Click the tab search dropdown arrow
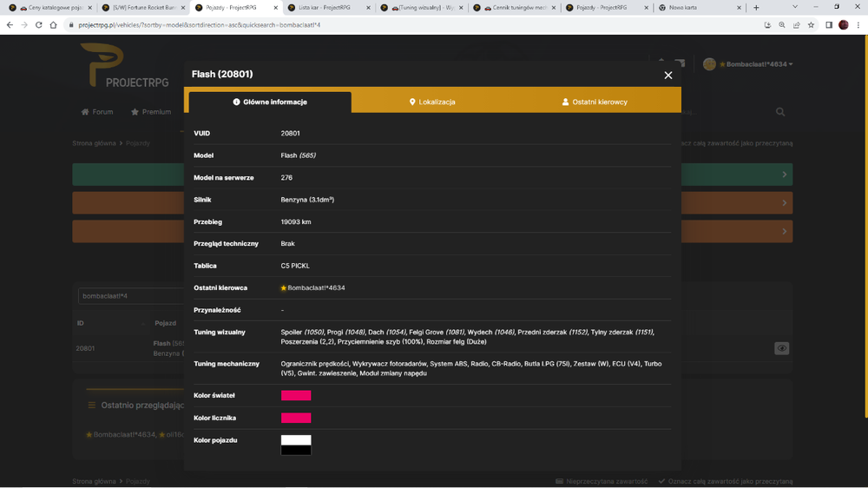 795,7
